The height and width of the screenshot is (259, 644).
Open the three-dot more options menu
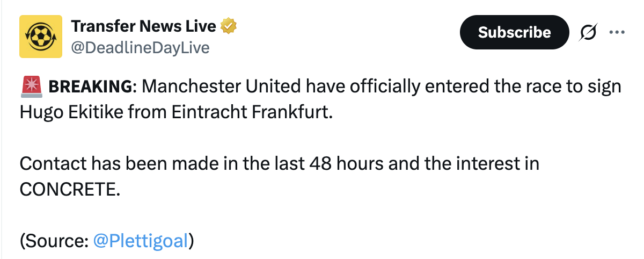coord(617,32)
